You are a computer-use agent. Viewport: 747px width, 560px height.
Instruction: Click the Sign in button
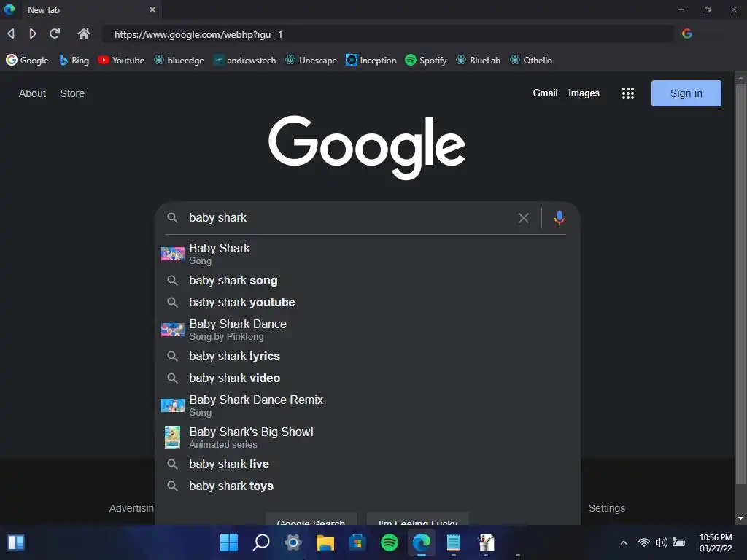click(x=686, y=93)
